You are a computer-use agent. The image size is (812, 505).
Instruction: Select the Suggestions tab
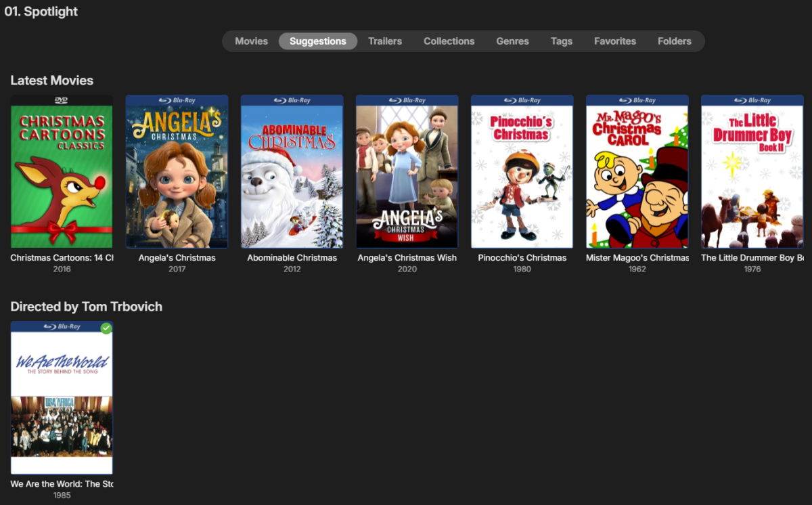coord(318,41)
